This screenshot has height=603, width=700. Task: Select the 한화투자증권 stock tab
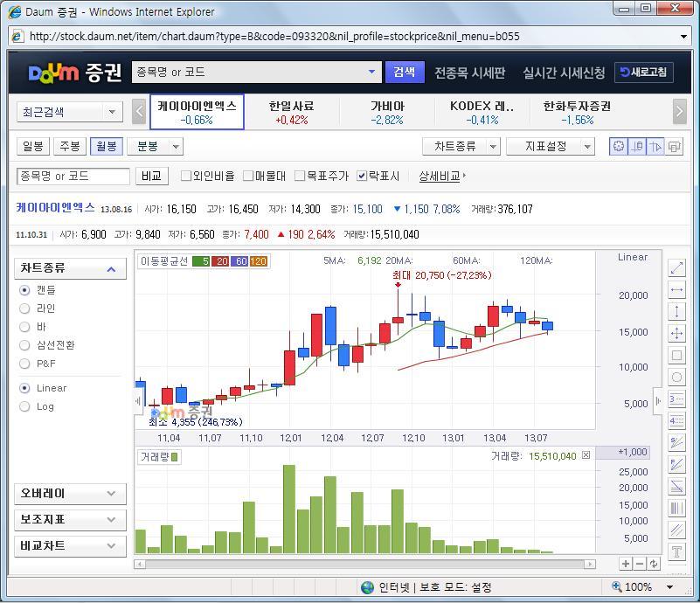click(578, 112)
